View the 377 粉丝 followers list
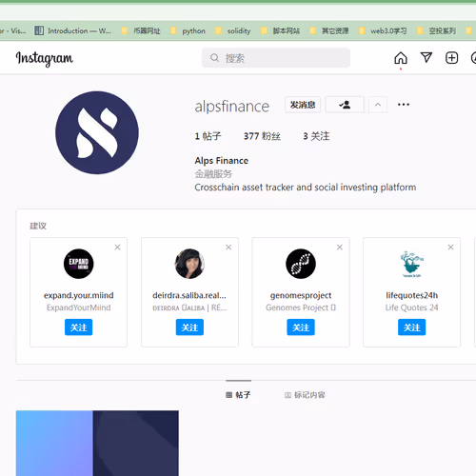Viewport: 476px width, 476px height. (x=262, y=136)
